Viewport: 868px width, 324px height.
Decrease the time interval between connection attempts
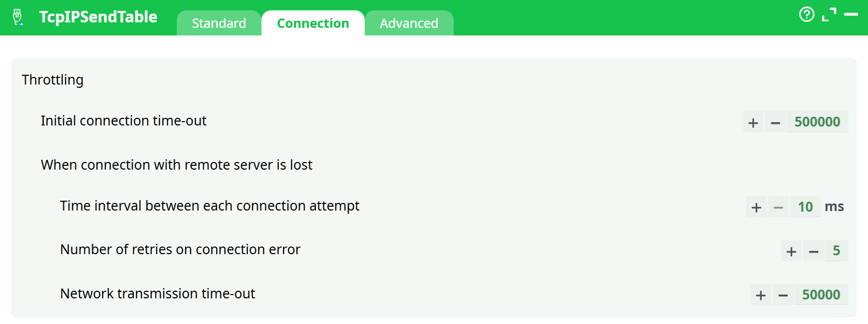[778, 207]
